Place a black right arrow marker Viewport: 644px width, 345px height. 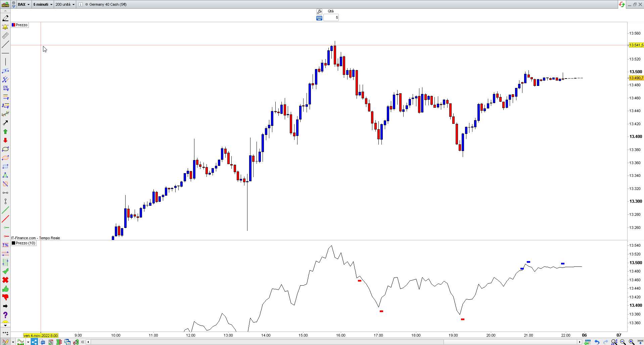pos(5,306)
